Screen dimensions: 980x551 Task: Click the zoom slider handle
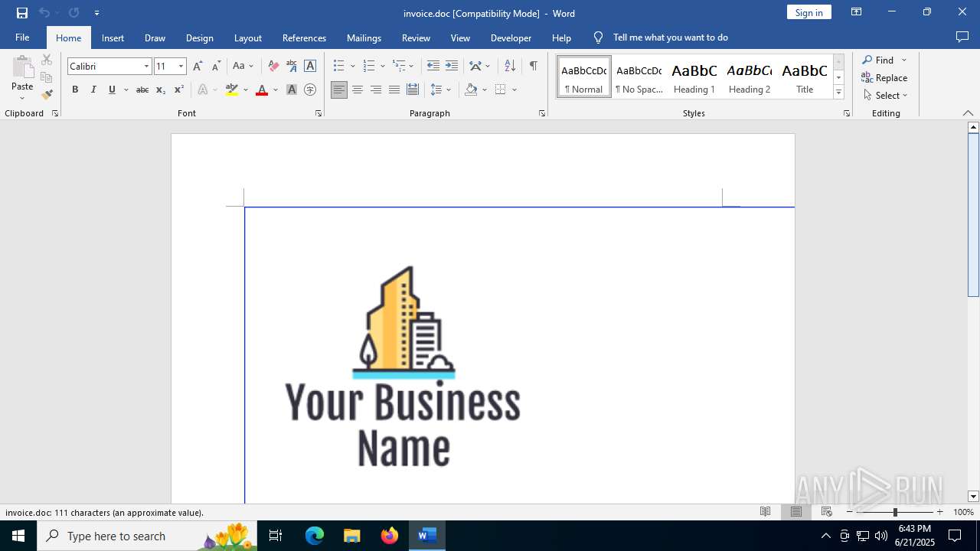(x=895, y=512)
